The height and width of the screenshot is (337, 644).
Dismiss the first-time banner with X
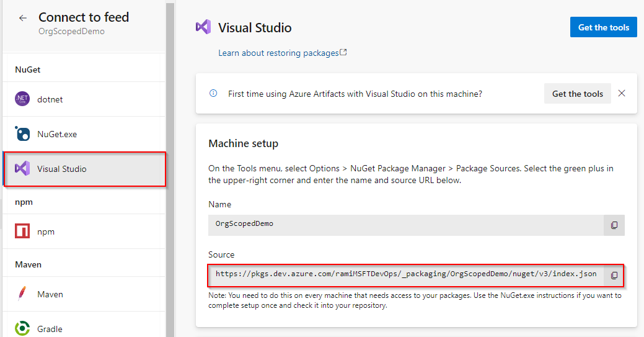[622, 94]
